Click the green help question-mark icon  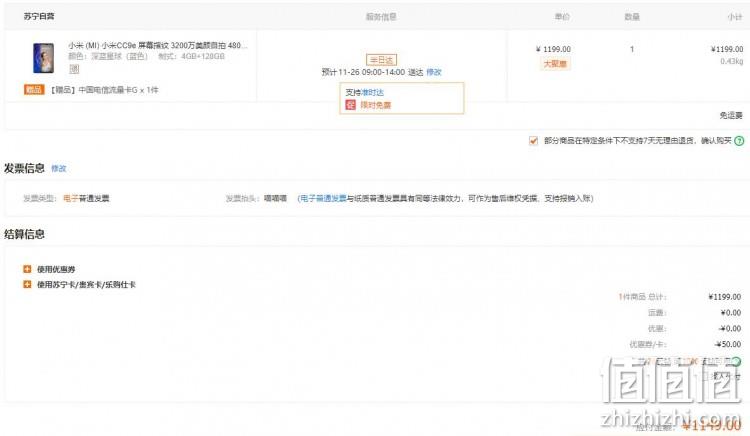[739, 141]
